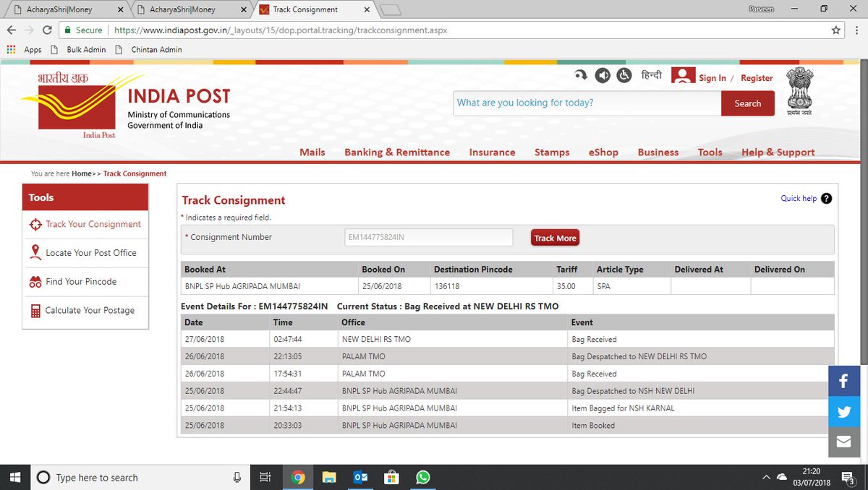868x490 pixels.
Task: Expand hidden icons in the system tray
Action: 765,477
